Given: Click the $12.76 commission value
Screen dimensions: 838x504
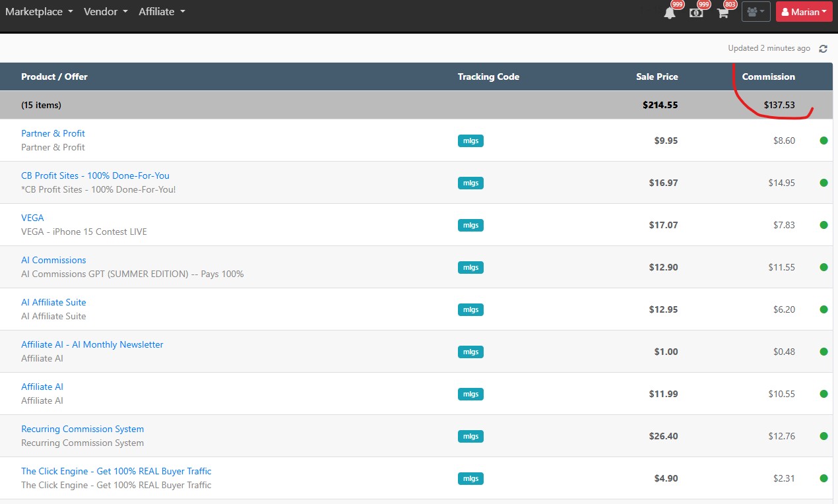Looking at the screenshot, I should pos(781,436).
